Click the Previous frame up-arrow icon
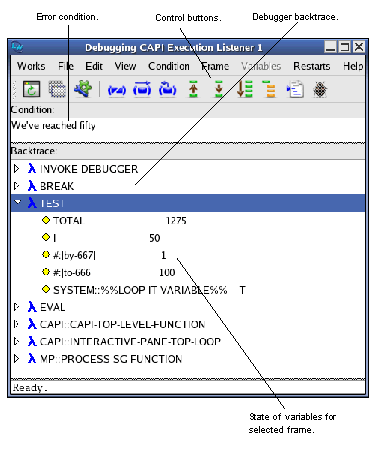The image size is (377, 453). [x=193, y=89]
